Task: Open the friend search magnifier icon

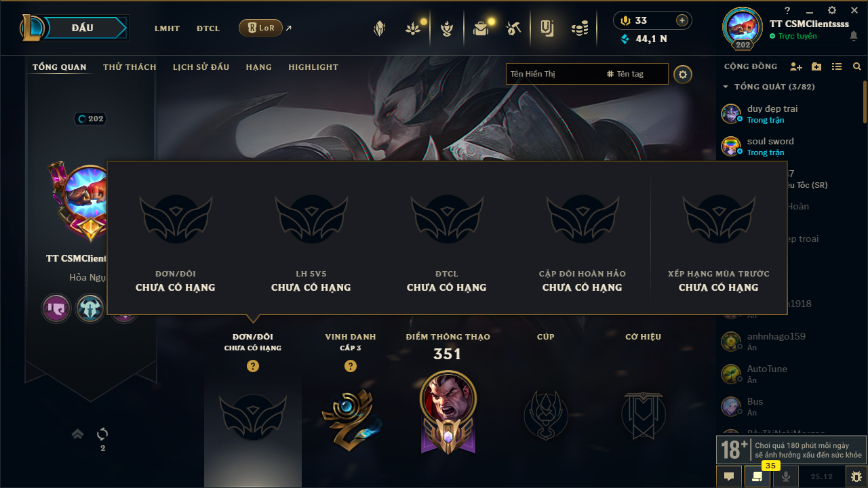Action: pyautogui.click(x=857, y=66)
